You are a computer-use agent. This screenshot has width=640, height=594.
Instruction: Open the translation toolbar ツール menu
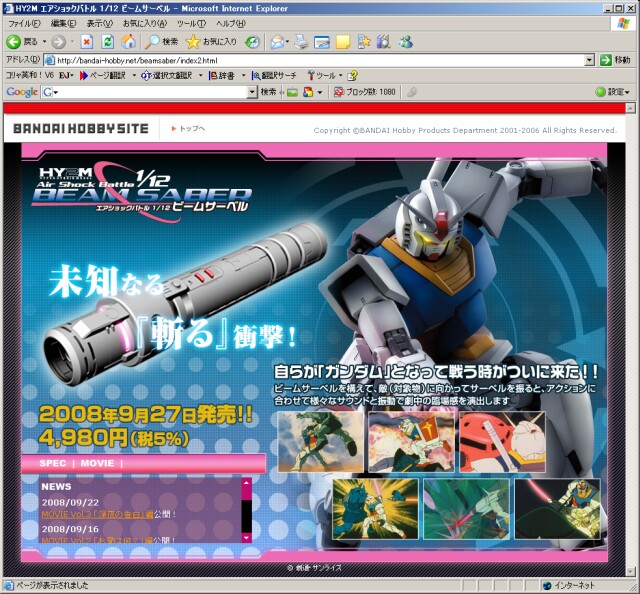[324, 76]
